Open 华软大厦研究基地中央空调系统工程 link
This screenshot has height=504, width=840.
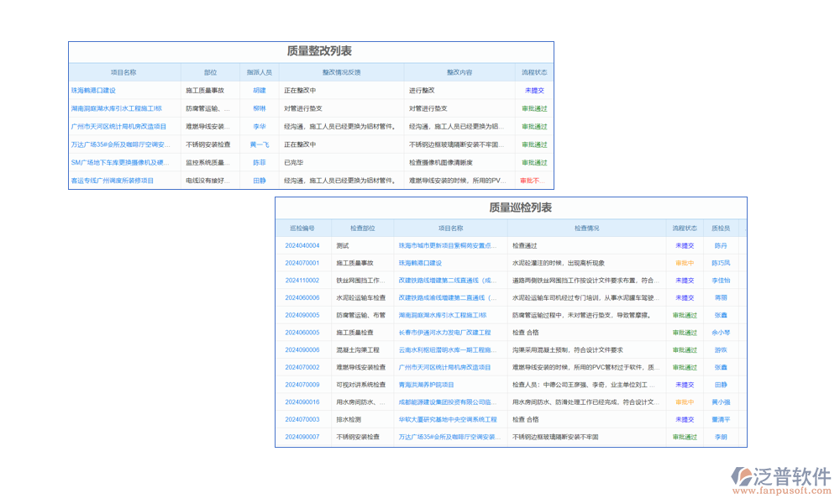[x=446, y=419]
